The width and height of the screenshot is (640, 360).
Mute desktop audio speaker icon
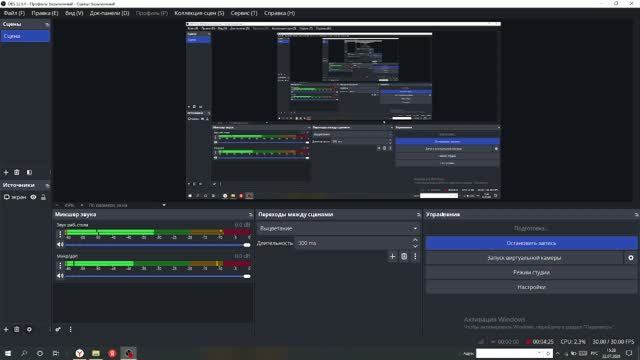(60, 244)
